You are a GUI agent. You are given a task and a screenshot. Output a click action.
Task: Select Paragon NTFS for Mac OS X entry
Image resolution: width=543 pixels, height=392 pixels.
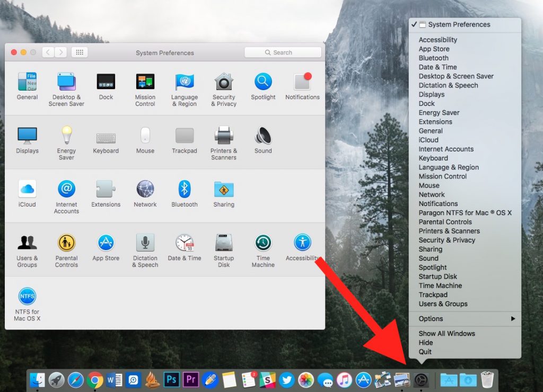465,213
